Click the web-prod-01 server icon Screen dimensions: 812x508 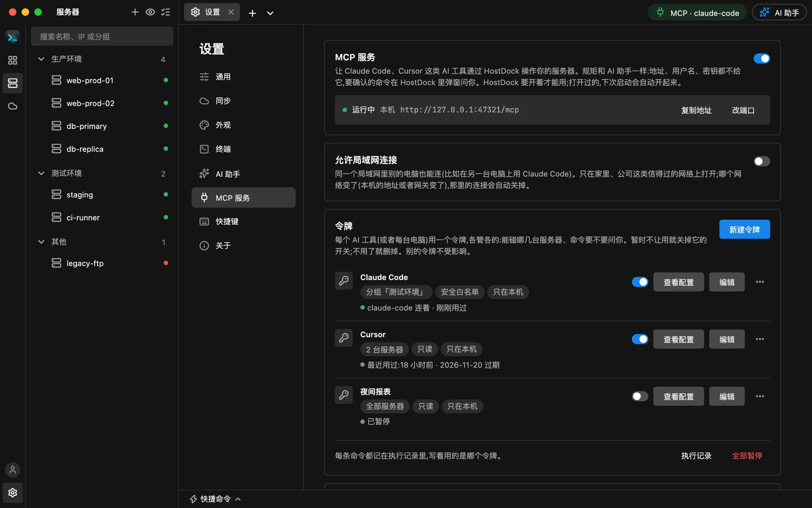coord(56,80)
